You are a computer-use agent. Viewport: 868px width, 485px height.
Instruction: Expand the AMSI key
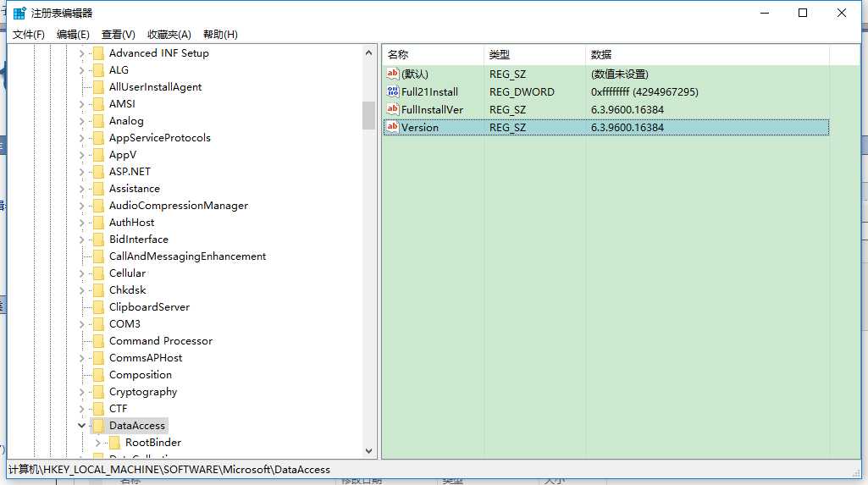pyautogui.click(x=81, y=104)
